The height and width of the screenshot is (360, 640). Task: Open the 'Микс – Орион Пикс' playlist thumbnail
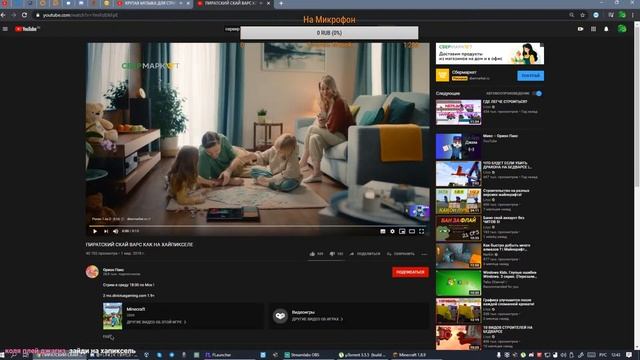tap(458, 146)
